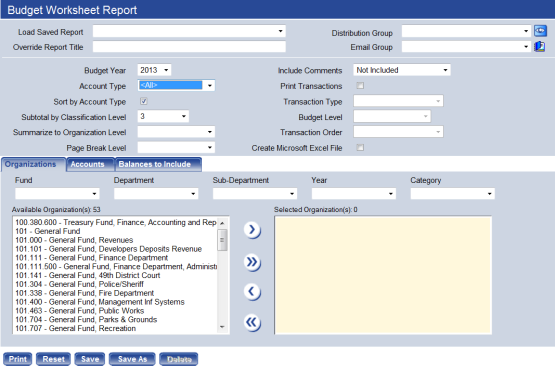Remove all selected organizations with double-left arrow
Image resolution: width=555 pixels, height=369 pixels.
(x=252, y=323)
